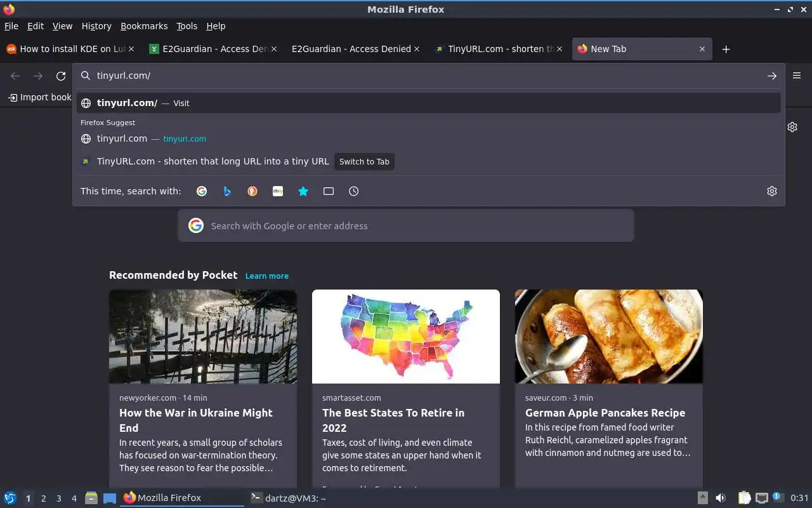
Task: Open dartz@VM3 terminal from taskbar
Action: (x=307, y=498)
